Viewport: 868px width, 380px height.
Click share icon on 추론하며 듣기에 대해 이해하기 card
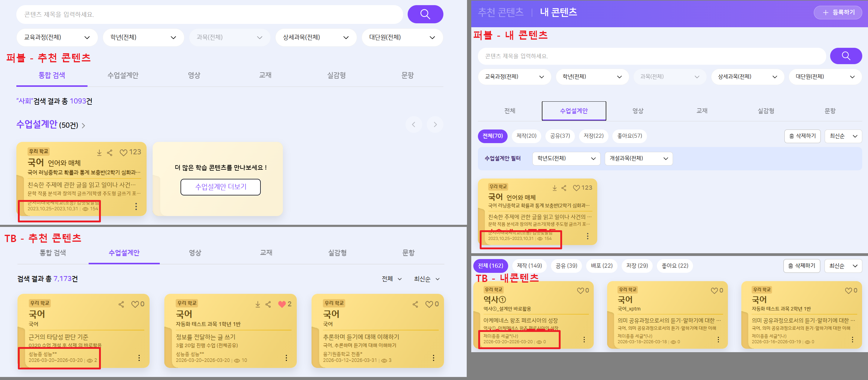(x=415, y=304)
